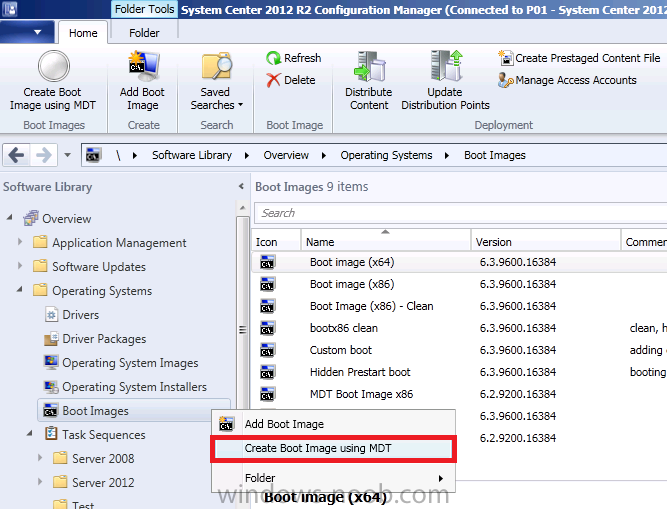Viewport: 667px width, 509px height.
Task: Click Create Boot Image using MDT ribbon icon
Action: tap(53, 66)
